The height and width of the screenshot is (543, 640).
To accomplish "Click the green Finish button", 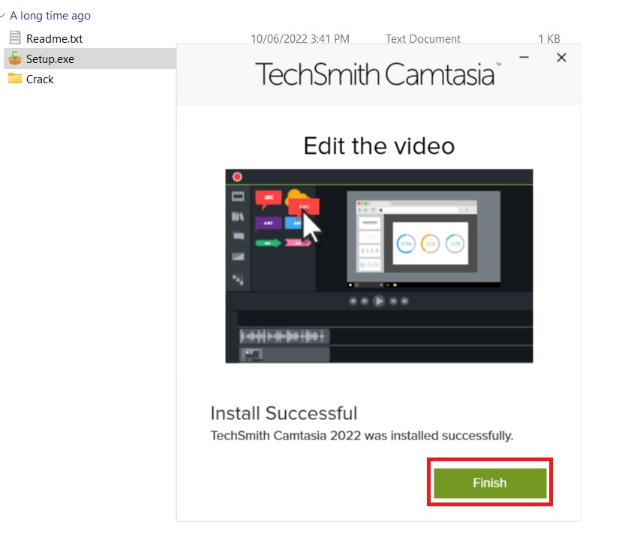I will tap(490, 483).
